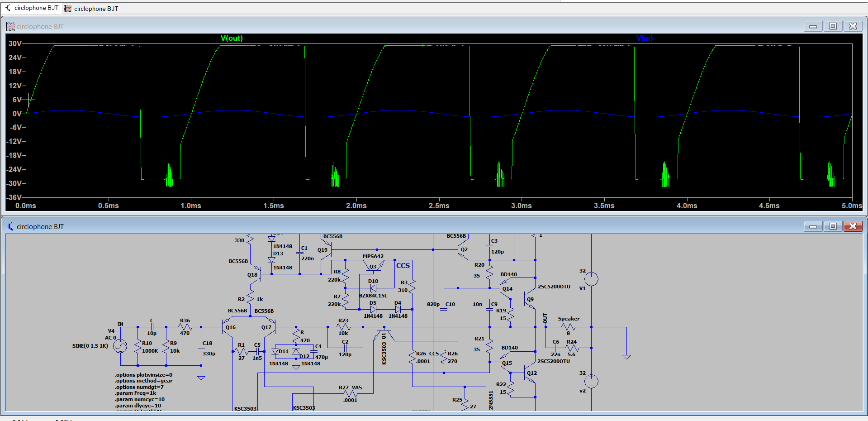Click the -36V vertical axis label
Viewport: 868px width, 421px height.
pos(14,197)
